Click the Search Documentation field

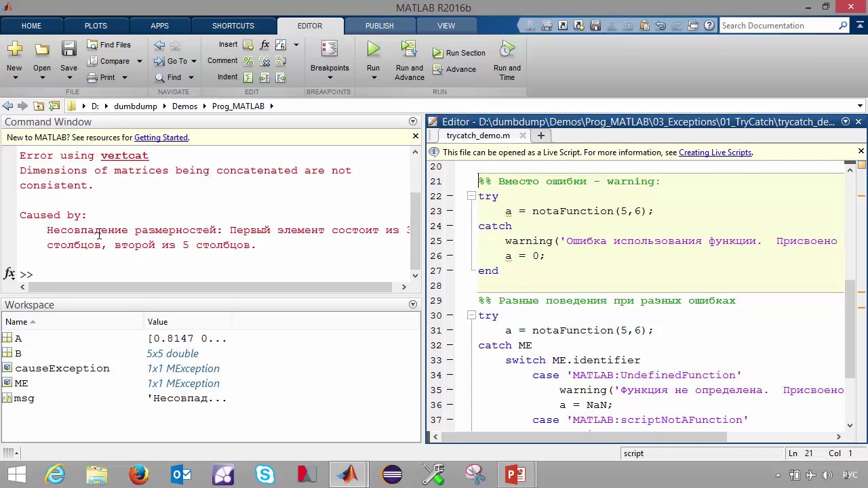pyautogui.click(x=778, y=26)
